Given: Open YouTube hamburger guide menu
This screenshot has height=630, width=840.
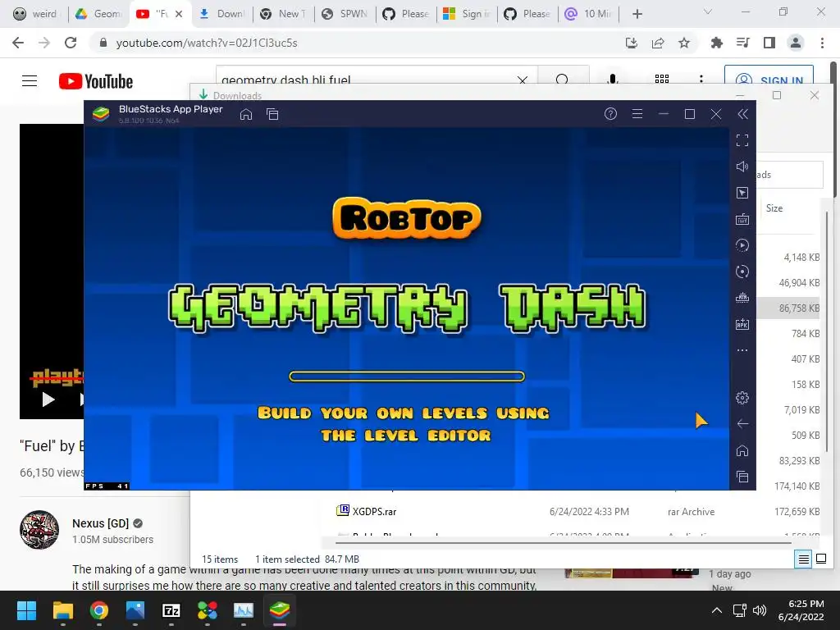Looking at the screenshot, I should tap(30, 81).
